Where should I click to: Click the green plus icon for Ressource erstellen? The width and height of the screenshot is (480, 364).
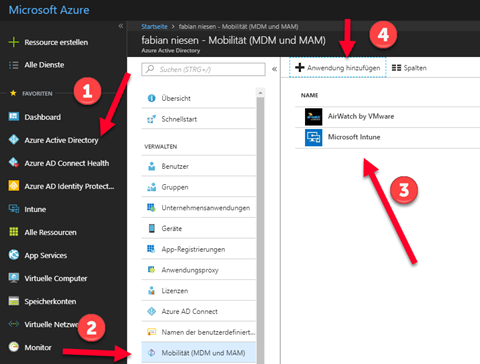(14, 42)
